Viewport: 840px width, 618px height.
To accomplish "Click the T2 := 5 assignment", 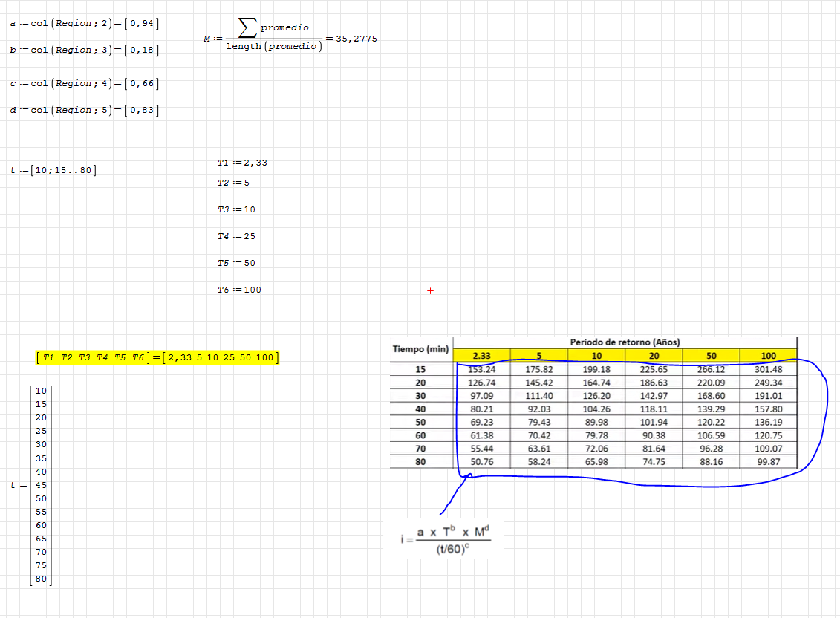I will tap(233, 183).
